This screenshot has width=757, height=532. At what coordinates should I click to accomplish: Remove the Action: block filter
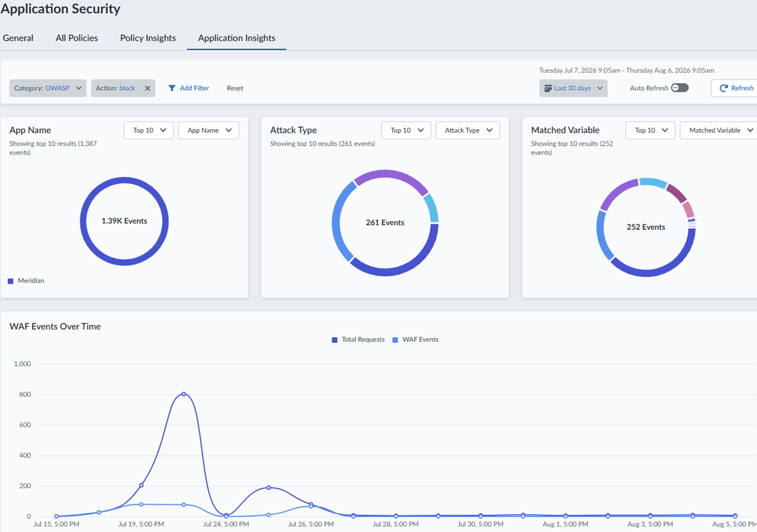[x=148, y=88]
